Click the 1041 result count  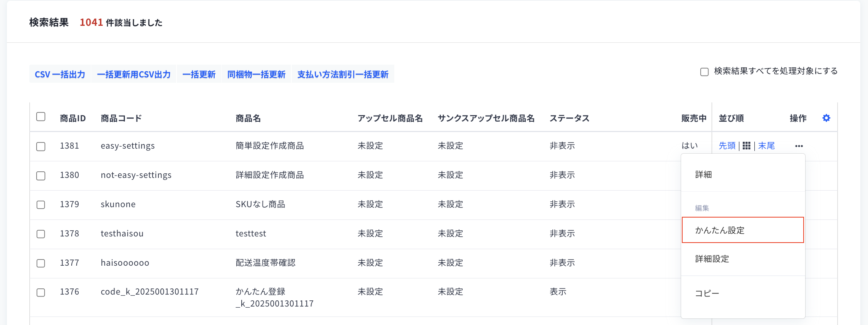tap(91, 22)
